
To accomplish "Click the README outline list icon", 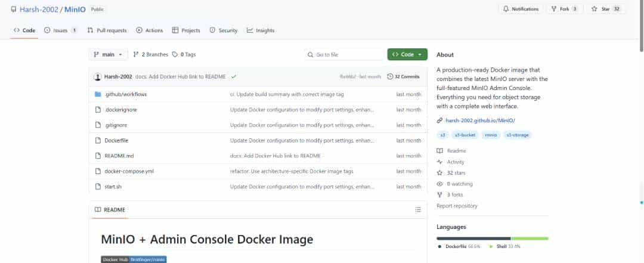I will tap(418, 210).
